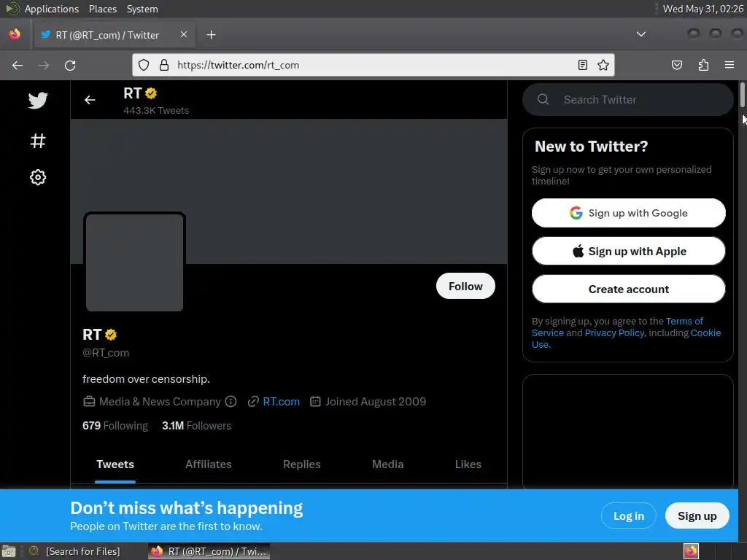
Task: View the 679 Following list
Action: point(115,426)
